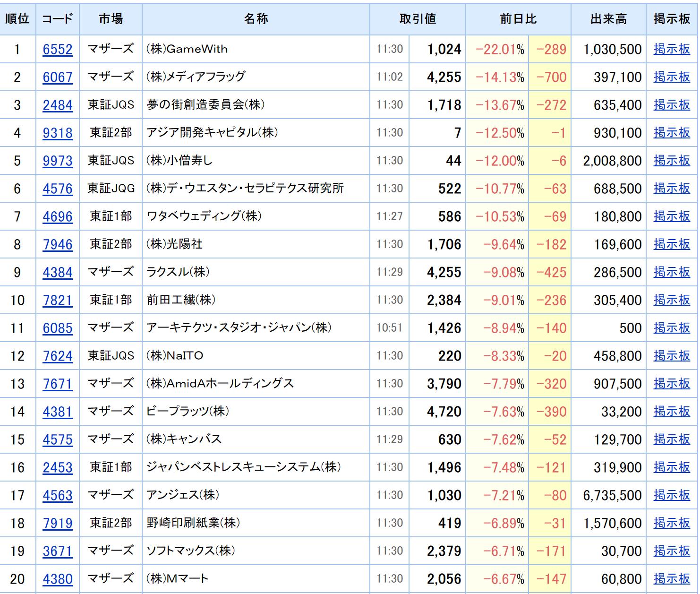Click the 前日比 column header
700x594 pixels.
tap(518, 19)
